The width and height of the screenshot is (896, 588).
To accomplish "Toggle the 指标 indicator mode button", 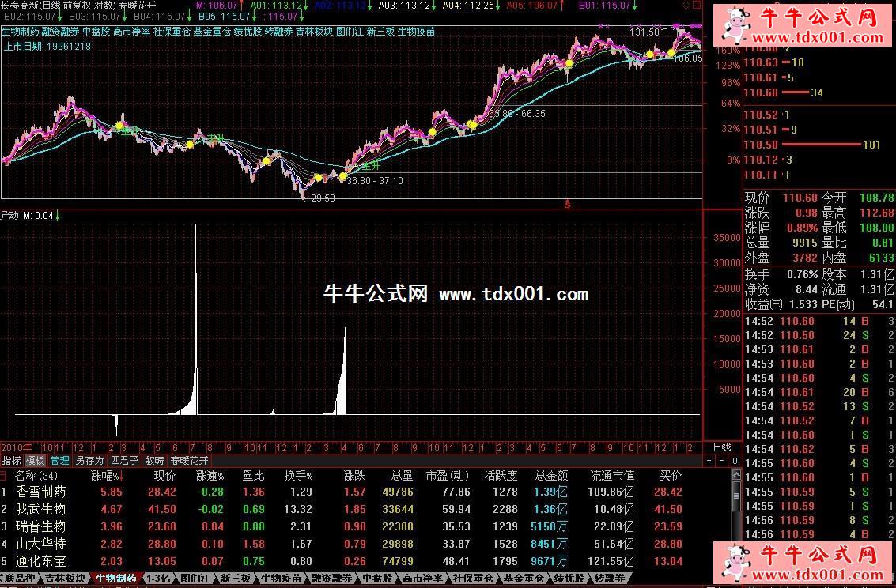I will pos(11,460).
